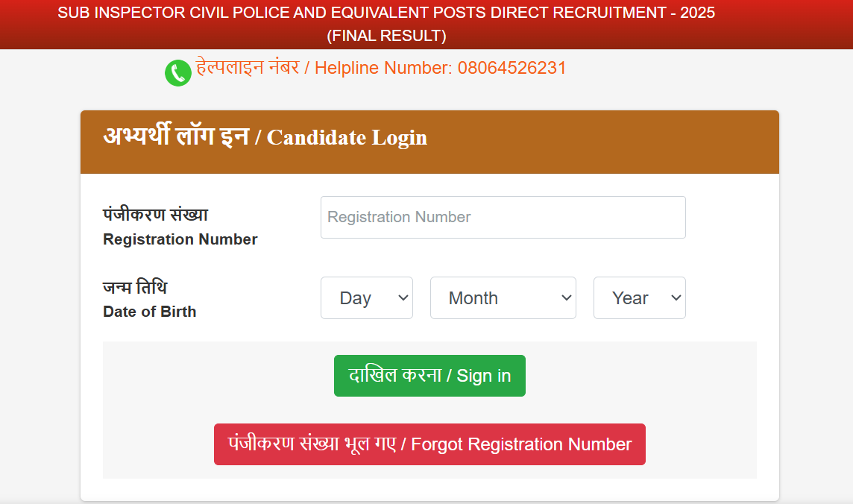Click the Month dropdown chevron arrow
Viewport: 853px width, 504px height.
pos(567,298)
